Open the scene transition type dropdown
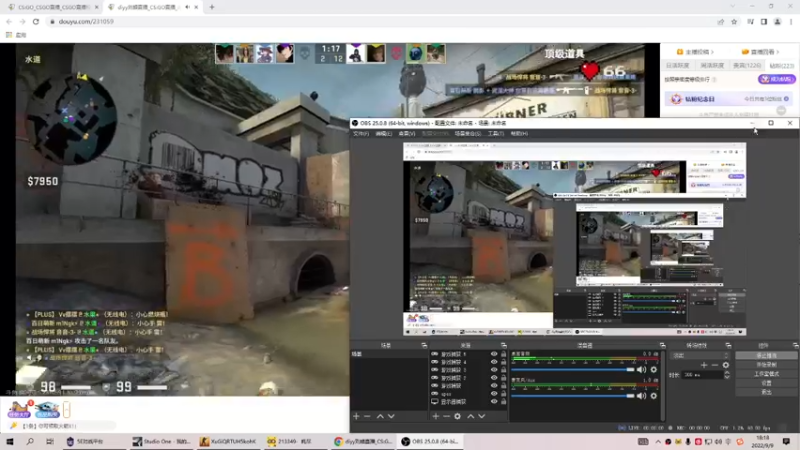The width and height of the screenshot is (800, 450). (x=701, y=356)
